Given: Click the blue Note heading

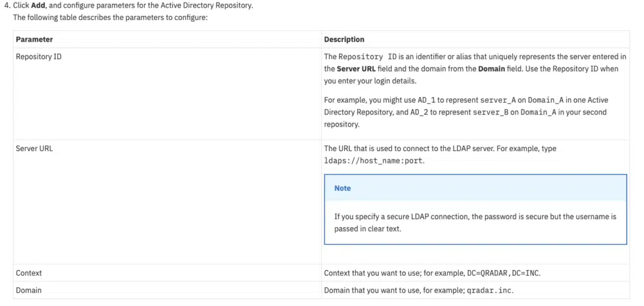Looking at the screenshot, I should tap(343, 188).
